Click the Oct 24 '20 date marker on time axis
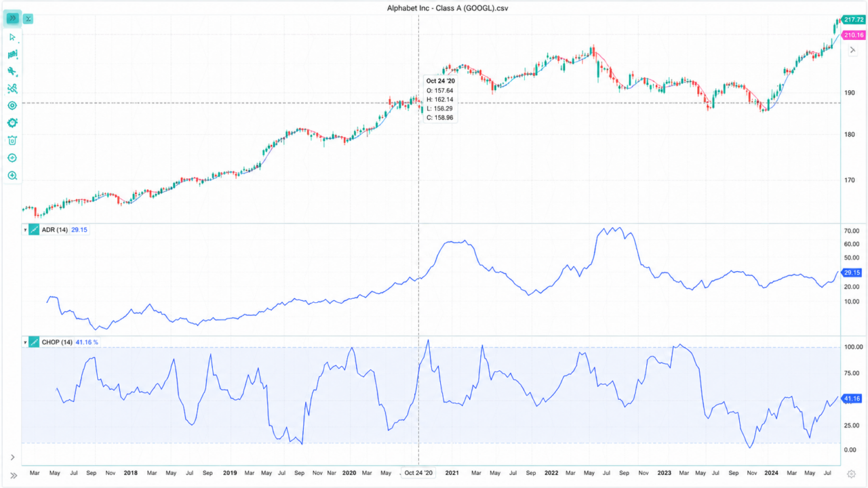This screenshot has height=488, width=868. click(418, 474)
